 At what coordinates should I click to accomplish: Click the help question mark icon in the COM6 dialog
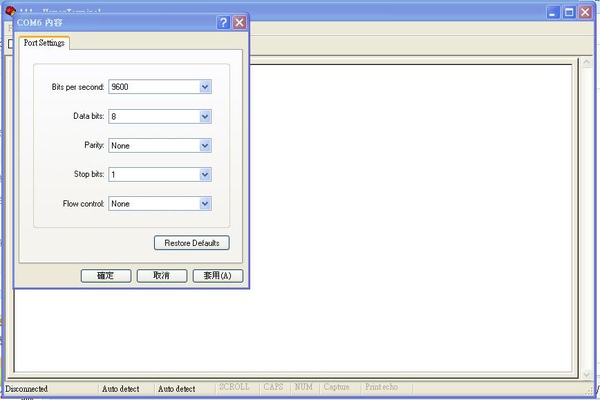[223, 23]
